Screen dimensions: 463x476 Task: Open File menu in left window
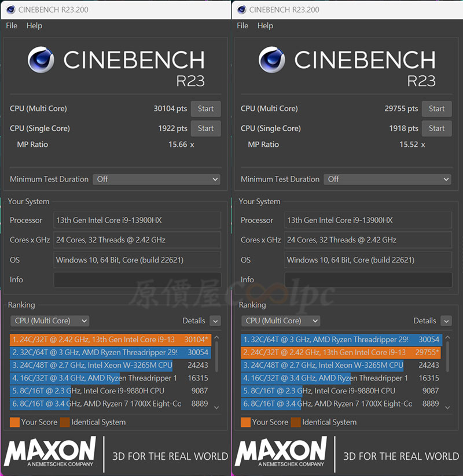12,26
